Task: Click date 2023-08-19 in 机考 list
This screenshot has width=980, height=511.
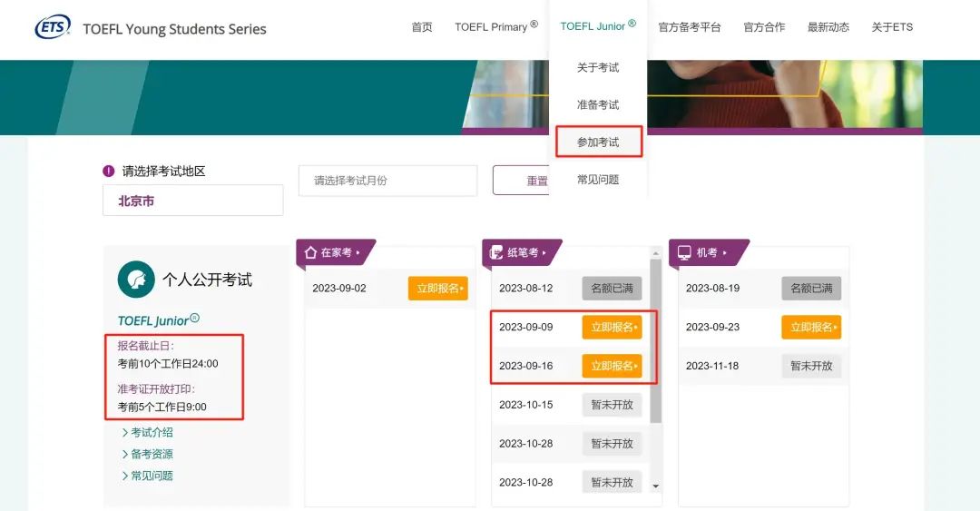Action: coord(712,289)
